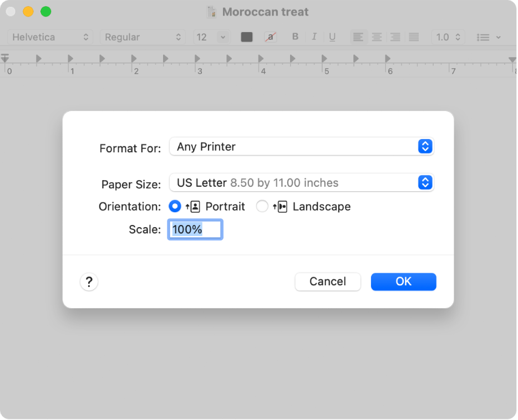Open the Paper Size dropdown
518x420 pixels.
point(301,183)
